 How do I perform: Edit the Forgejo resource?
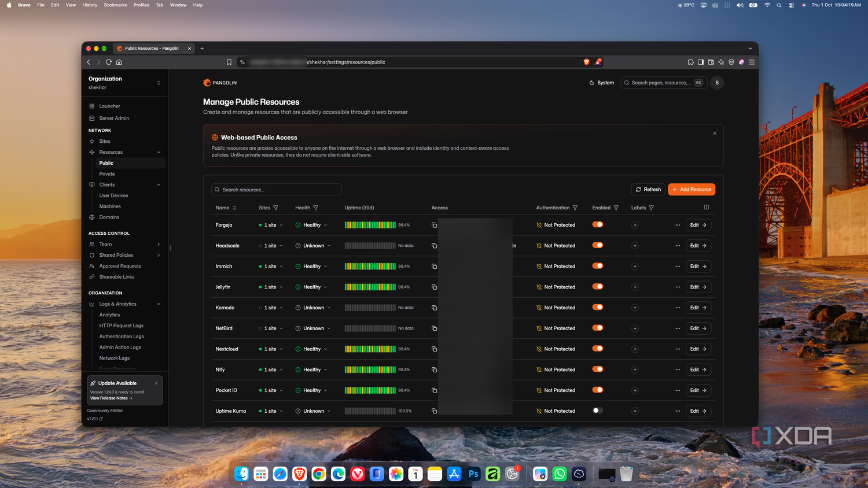pyautogui.click(x=698, y=225)
